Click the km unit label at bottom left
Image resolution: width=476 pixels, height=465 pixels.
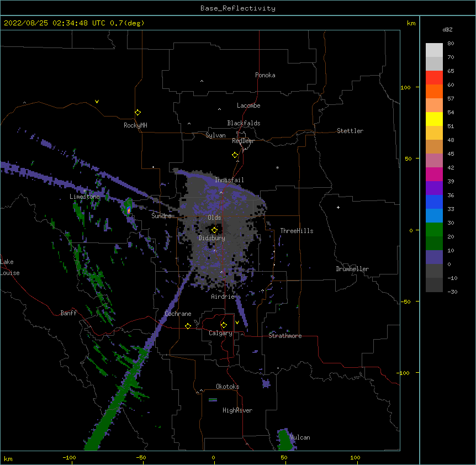(x=8, y=459)
